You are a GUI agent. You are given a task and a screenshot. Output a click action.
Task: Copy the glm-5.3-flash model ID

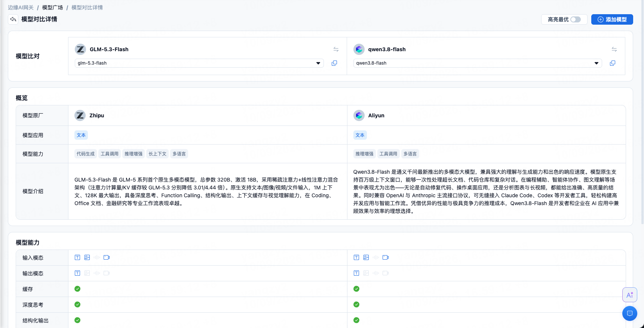(334, 63)
